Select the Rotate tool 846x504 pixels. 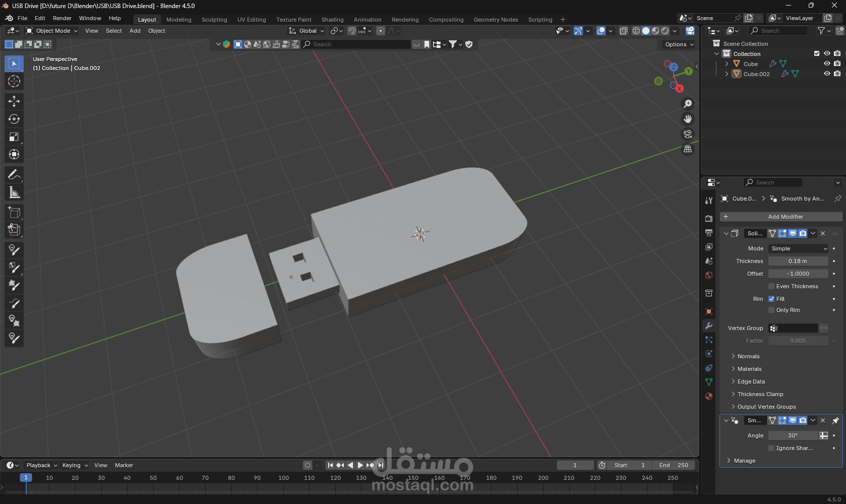[x=14, y=119]
